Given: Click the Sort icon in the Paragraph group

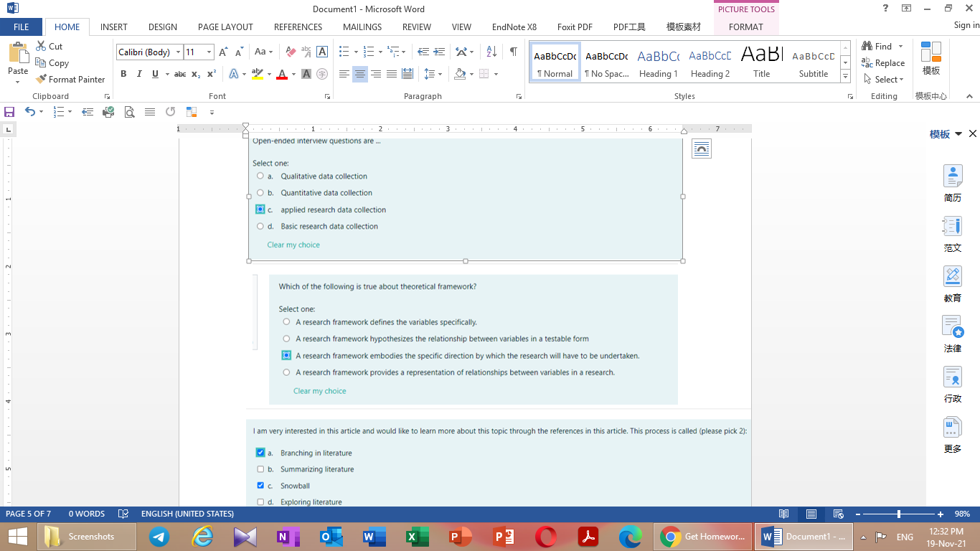Looking at the screenshot, I should [x=491, y=51].
